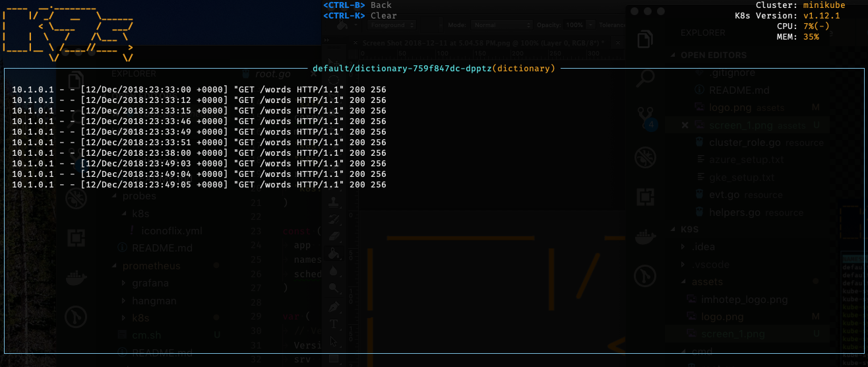Select the Paint Bucket tool
This screenshot has width=868, height=367.
(x=335, y=252)
